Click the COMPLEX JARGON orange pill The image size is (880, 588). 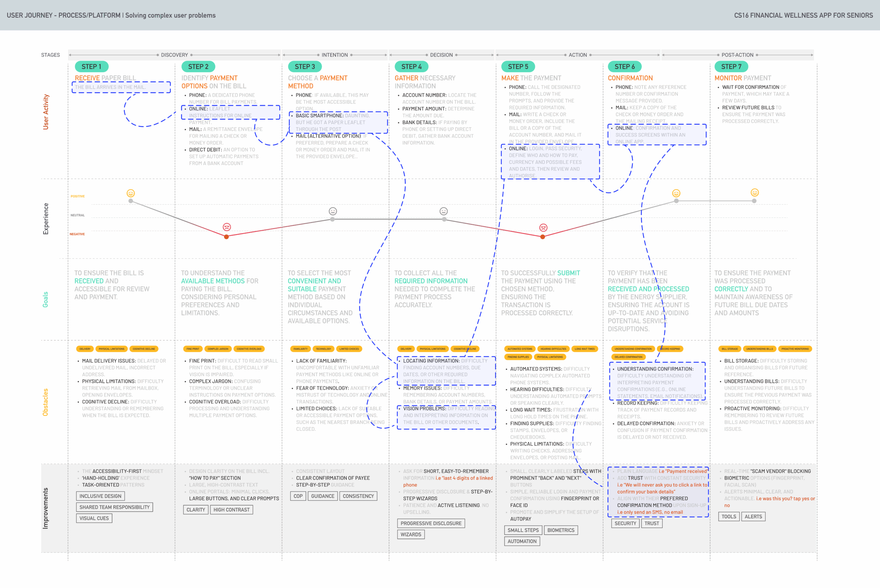click(x=218, y=349)
